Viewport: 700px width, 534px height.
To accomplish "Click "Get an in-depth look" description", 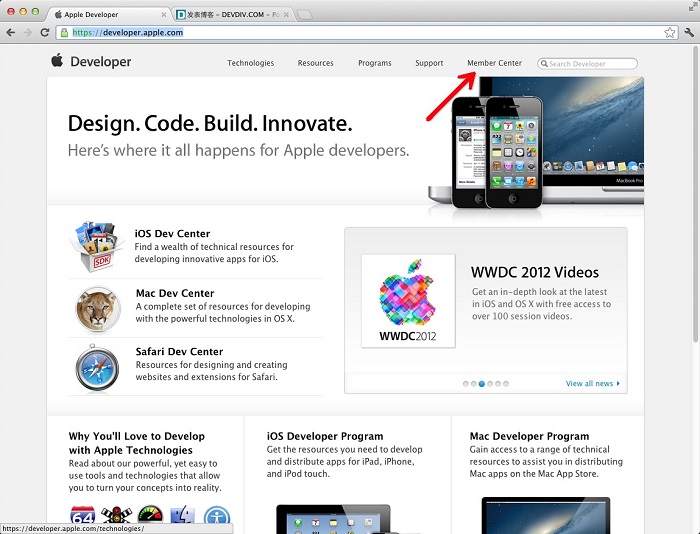I will click(542, 304).
